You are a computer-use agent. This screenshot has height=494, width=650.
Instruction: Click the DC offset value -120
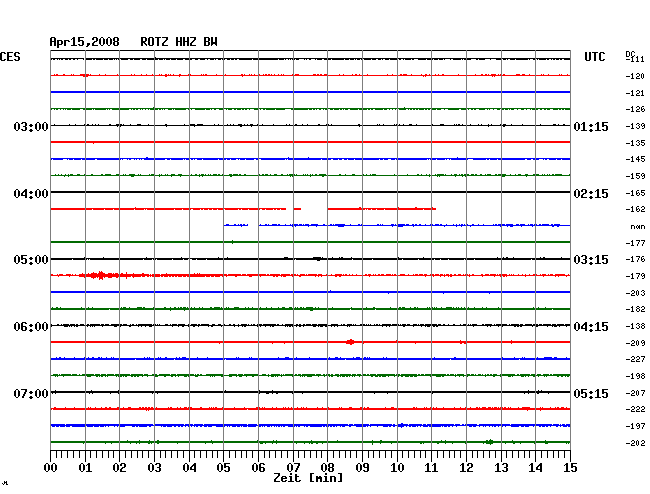tap(635, 76)
